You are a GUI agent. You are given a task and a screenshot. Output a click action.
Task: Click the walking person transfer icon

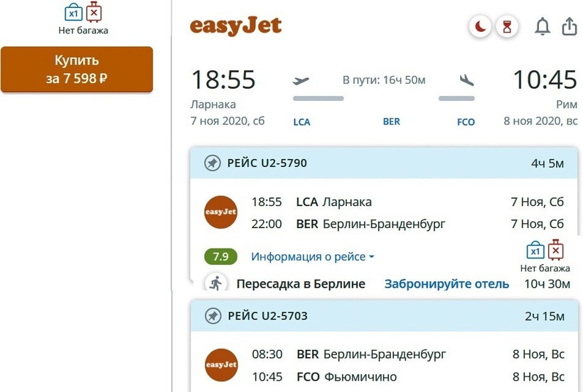[215, 283]
